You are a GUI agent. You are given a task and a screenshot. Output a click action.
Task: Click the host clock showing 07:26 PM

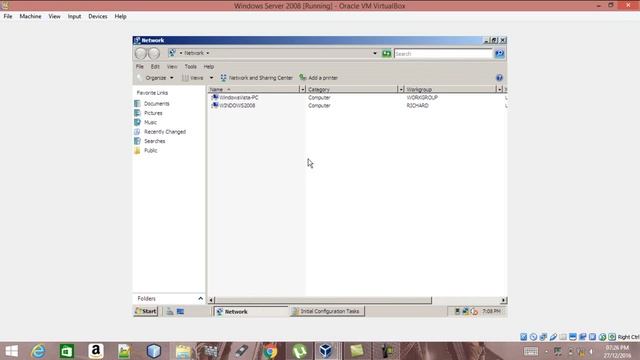617,351
